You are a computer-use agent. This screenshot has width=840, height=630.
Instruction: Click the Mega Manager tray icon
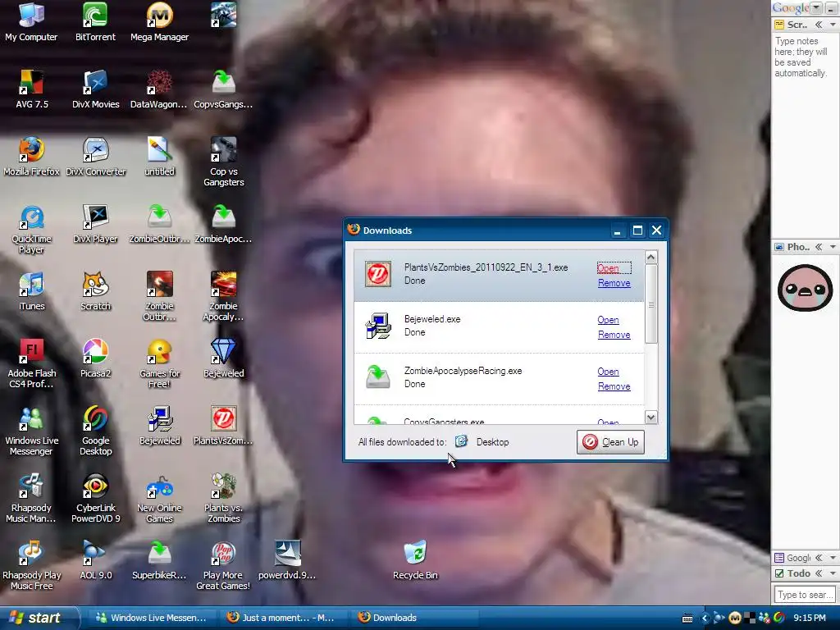click(735, 619)
